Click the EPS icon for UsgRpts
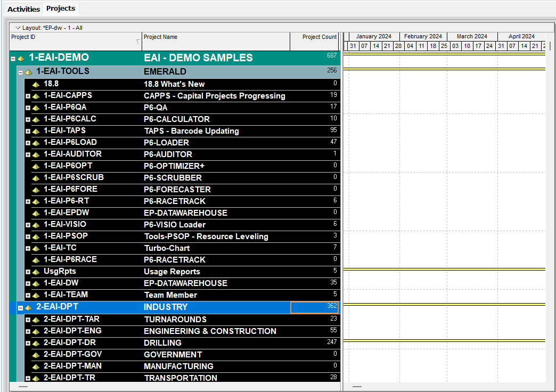Viewport: 556px width, 392px height. 36,272
